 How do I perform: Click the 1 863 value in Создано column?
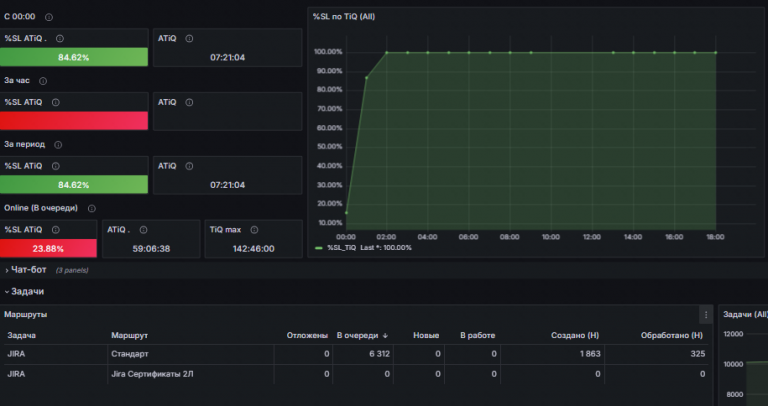point(590,354)
